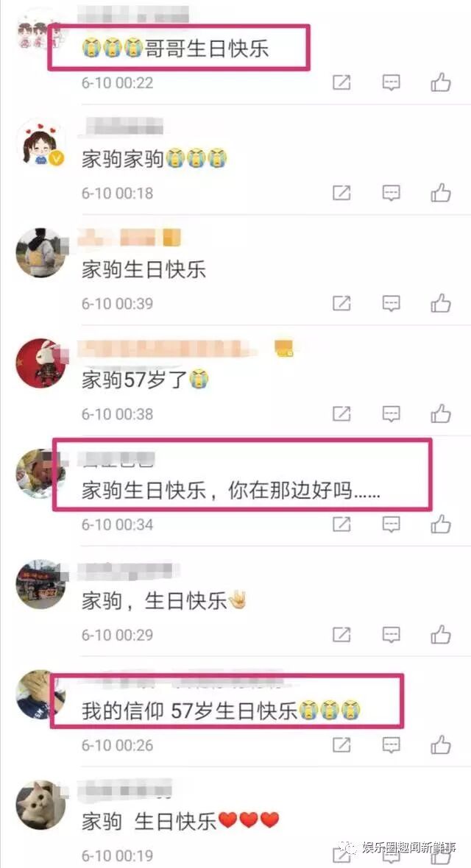Screen dimensions: 471x868
Task: Like the 我的信仰 57岁生日快乐 comment
Action: point(441,744)
